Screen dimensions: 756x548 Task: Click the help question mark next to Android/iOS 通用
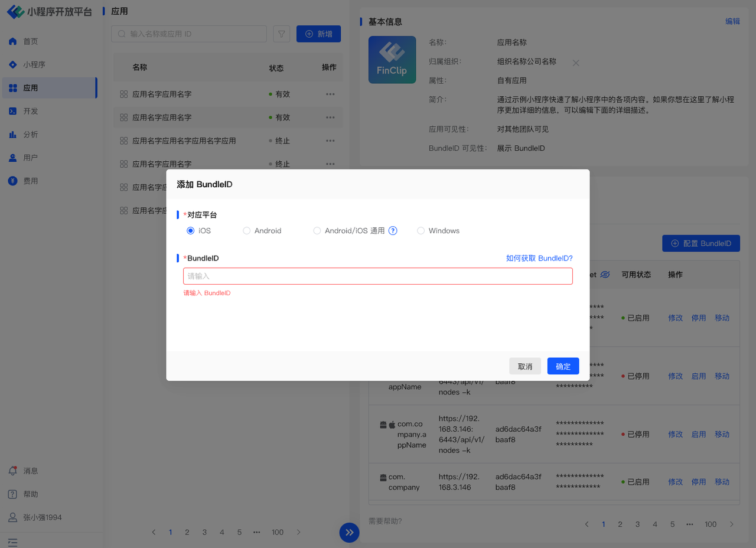(393, 231)
